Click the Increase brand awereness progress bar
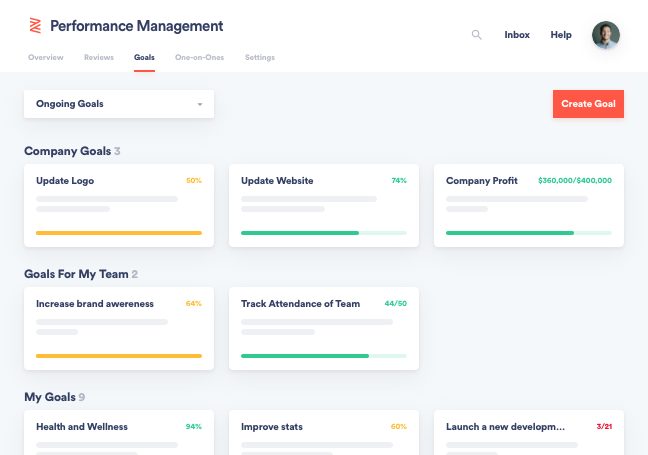The image size is (648, 455). point(119,356)
